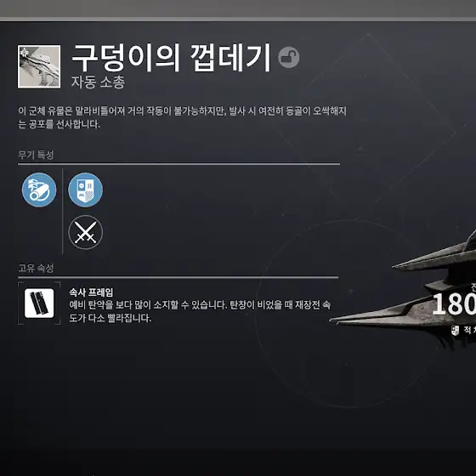Click the 예비 탄약을 frame description text
This screenshot has width=476, height=476.
point(200,311)
